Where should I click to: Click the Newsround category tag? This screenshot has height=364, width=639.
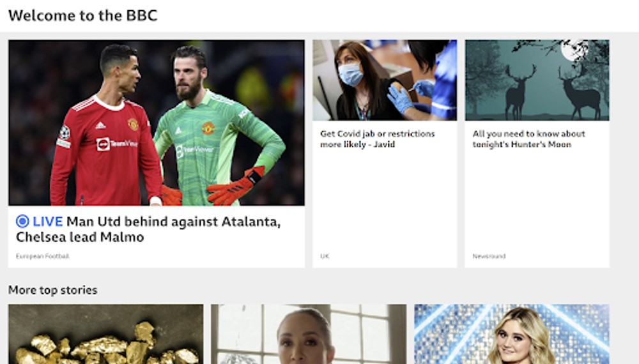[x=489, y=256]
